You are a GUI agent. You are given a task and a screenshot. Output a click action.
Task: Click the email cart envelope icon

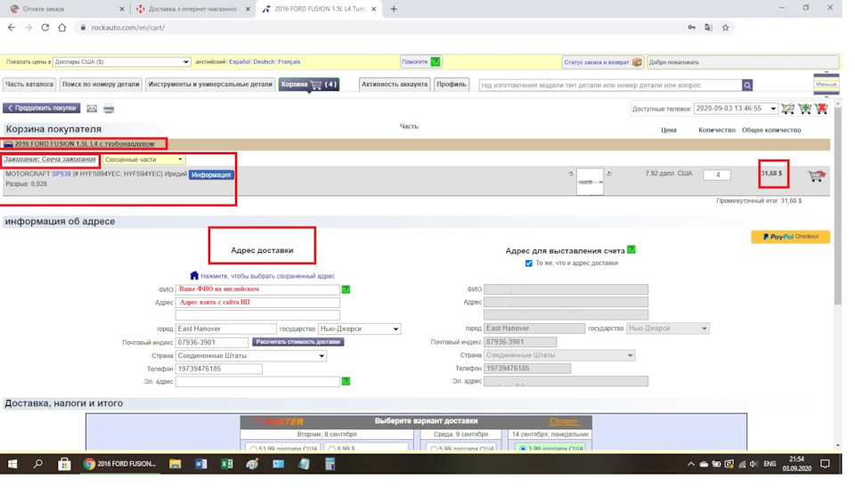92,109
